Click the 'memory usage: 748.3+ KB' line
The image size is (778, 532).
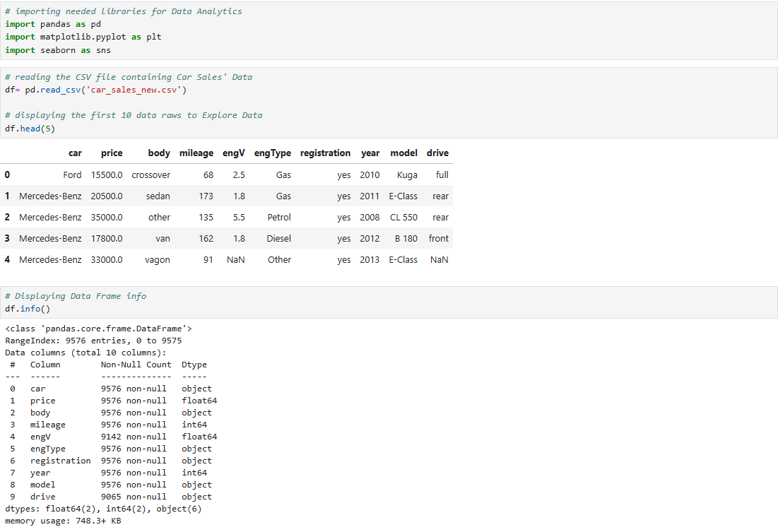63,521
